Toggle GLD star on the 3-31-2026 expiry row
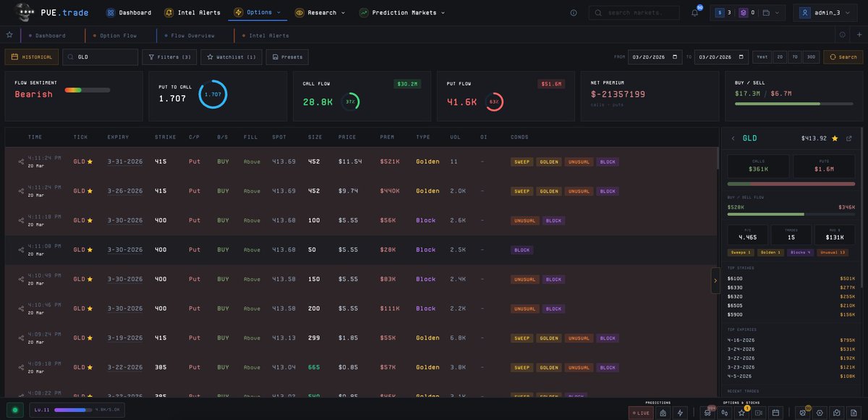The width and height of the screenshot is (868, 420). pos(90,161)
